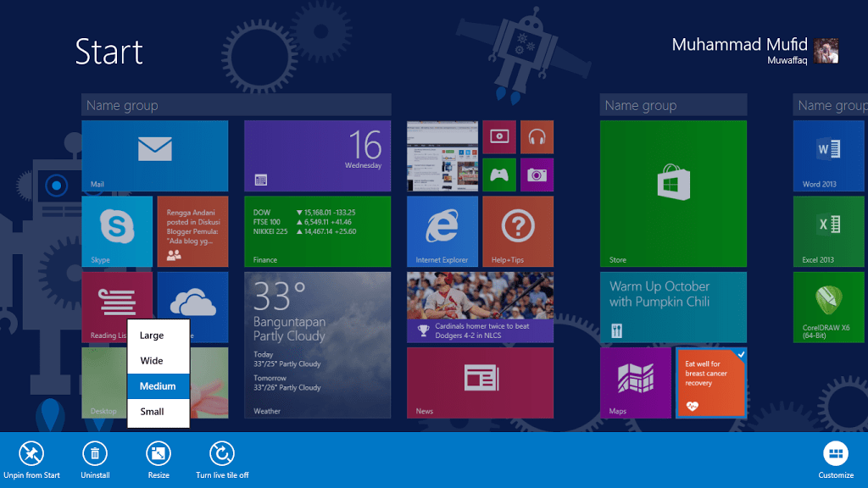Name the first tile group

click(236, 105)
